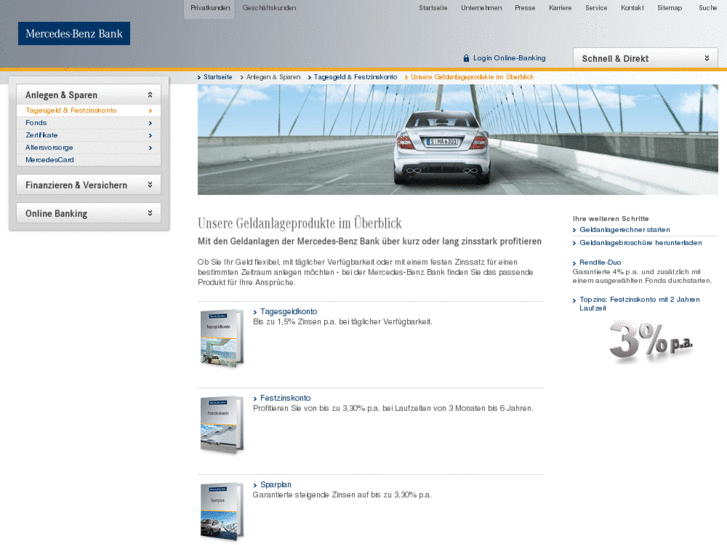This screenshot has height=545, width=727.
Task: Open the Tagesgeldkonto product link
Action: tap(288, 312)
